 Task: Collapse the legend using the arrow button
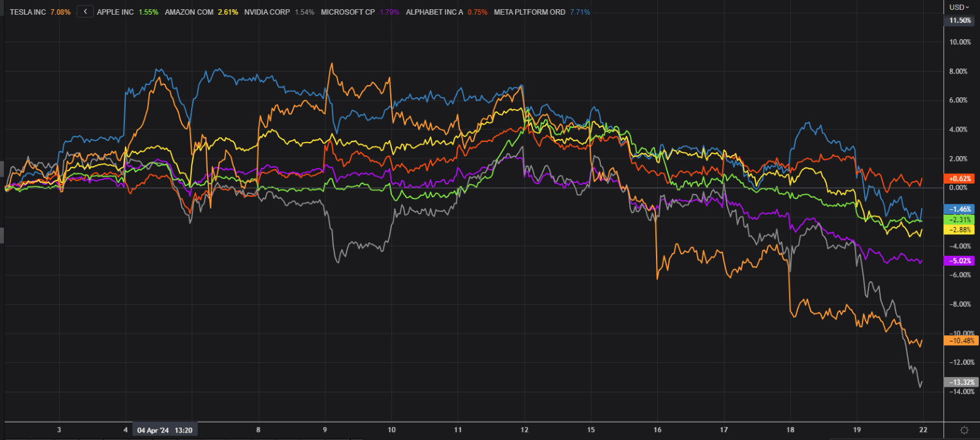pyautogui.click(x=85, y=12)
